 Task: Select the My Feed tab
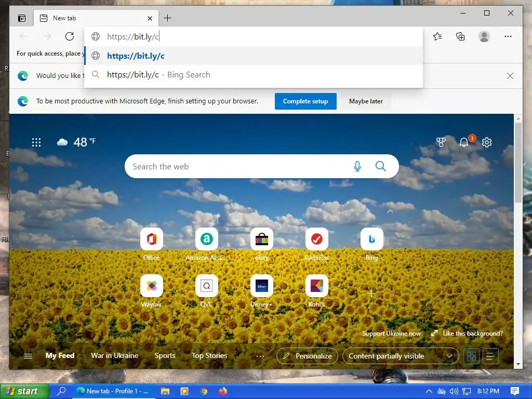[x=60, y=355]
